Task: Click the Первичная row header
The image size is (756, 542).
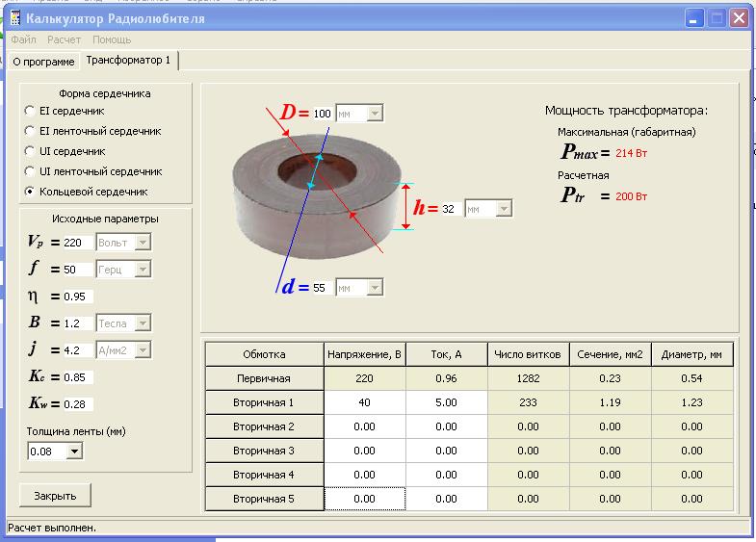Action: [264, 378]
